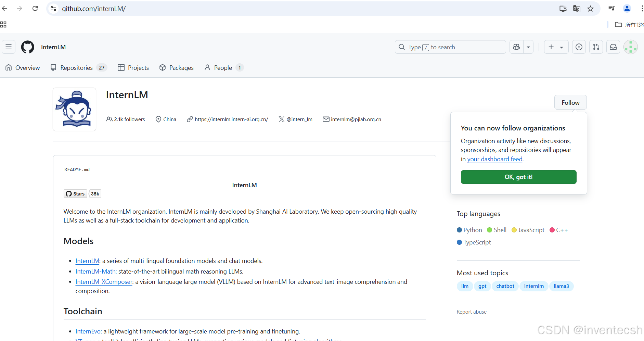Screen dimensions: 644x341
Task: Open the Issues icon in header
Action: [x=579, y=47]
